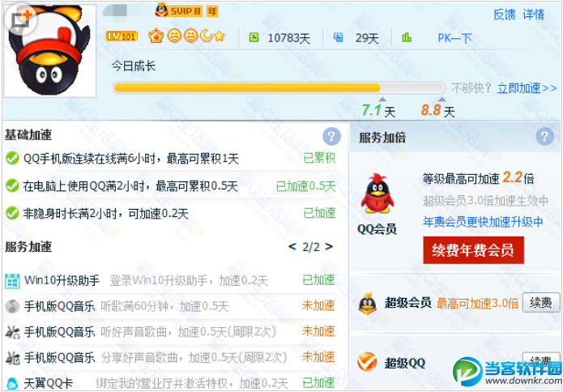Click 续费 button next to 超级会员

click(541, 303)
